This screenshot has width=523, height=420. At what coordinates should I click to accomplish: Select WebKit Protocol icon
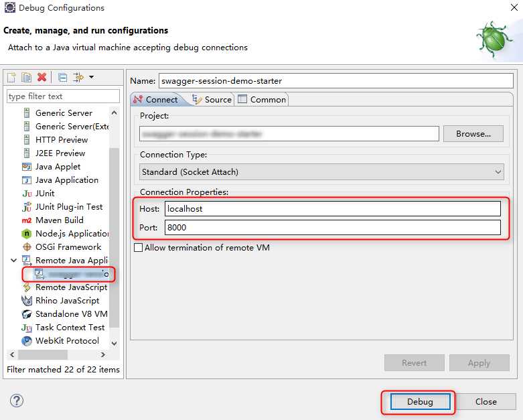[x=27, y=341]
